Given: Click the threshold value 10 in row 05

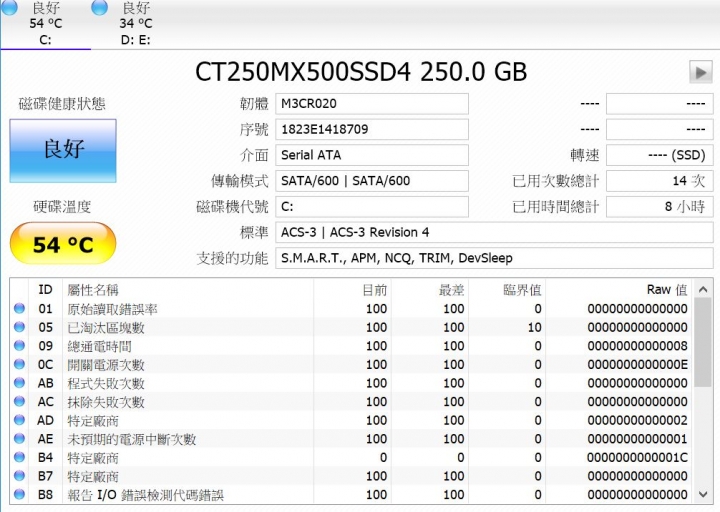Looking at the screenshot, I should point(534,327).
